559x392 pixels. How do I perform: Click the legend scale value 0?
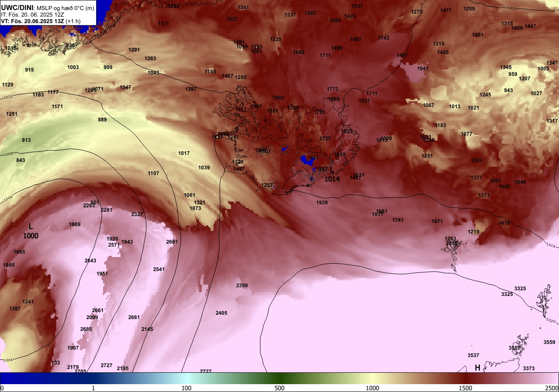point(2,388)
